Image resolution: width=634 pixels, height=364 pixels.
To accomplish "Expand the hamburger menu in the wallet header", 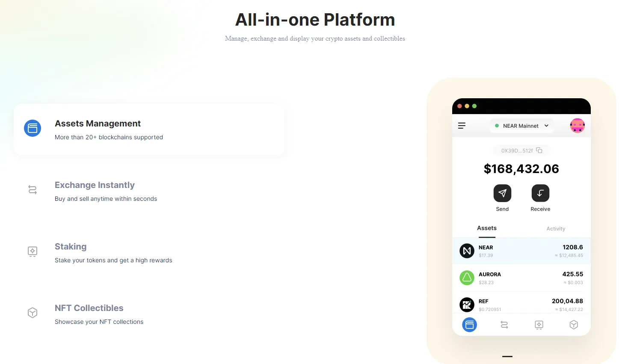I will click(462, 126).
